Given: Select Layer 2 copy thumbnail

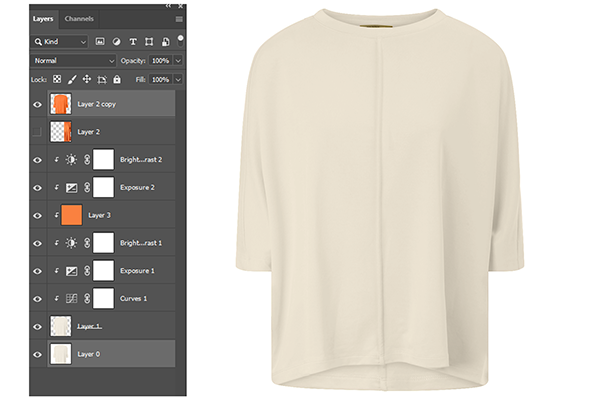Looking at the screenshot, I should point(61,104).
